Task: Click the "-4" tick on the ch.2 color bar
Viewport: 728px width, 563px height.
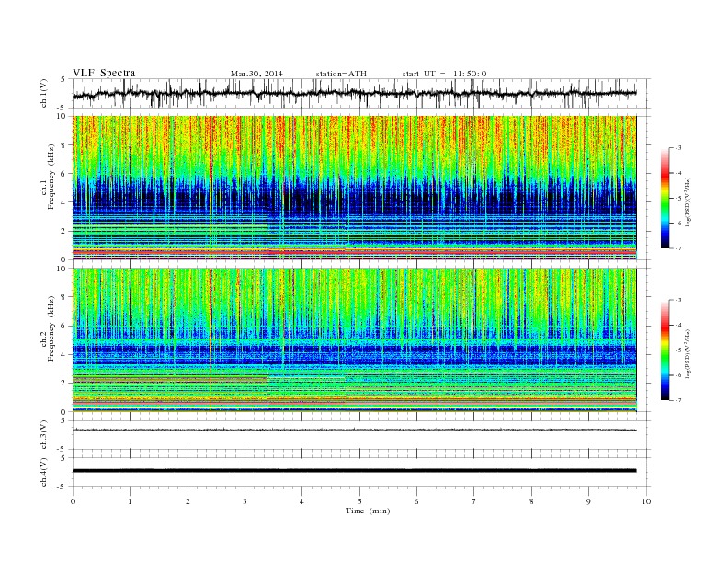Action: click(x=677, y=325)
